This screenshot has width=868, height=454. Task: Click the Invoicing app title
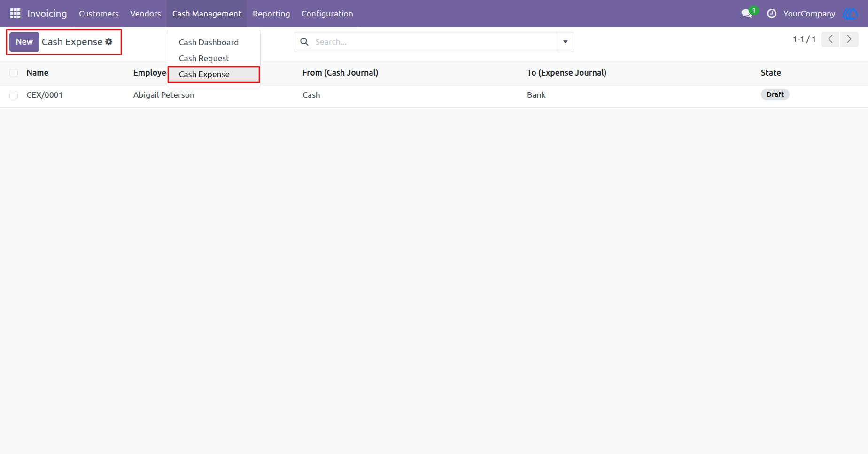pyautogui.click(x=47, y=14)
